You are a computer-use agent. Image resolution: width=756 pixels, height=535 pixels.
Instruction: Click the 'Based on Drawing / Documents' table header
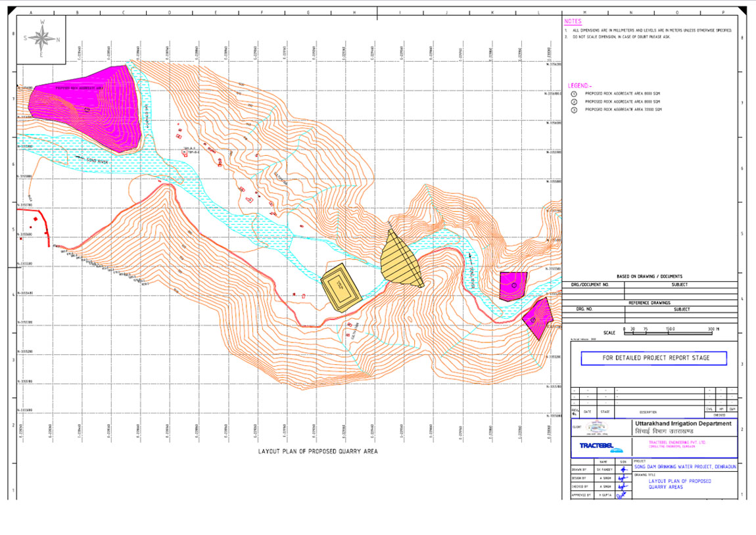[x=649, y=276]
